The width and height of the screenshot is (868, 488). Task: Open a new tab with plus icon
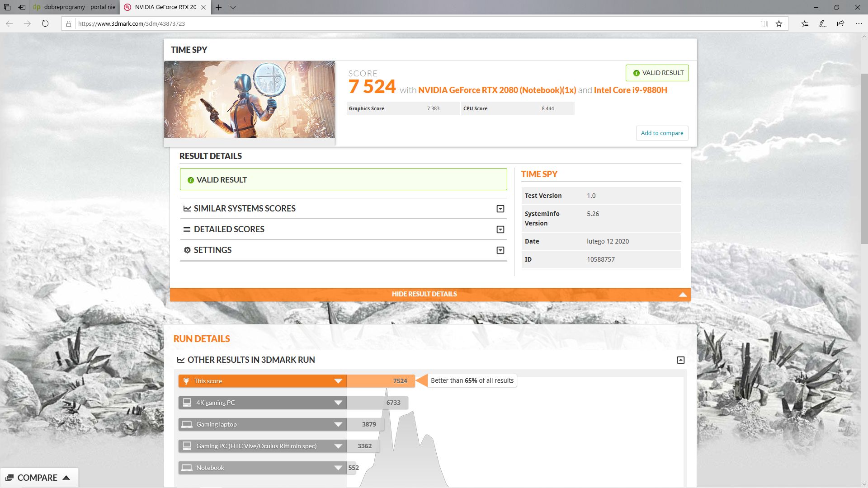point(219,7)
